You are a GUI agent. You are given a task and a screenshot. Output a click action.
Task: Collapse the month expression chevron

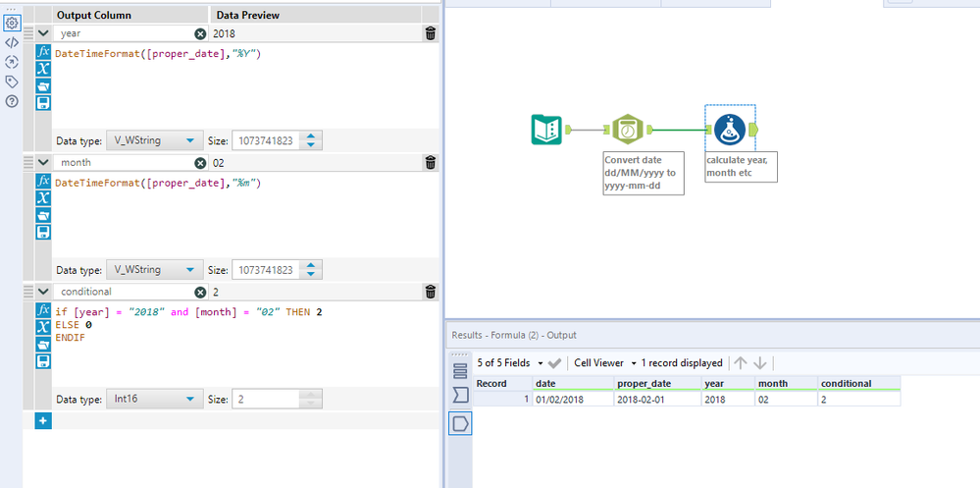(x=42, y=163)
